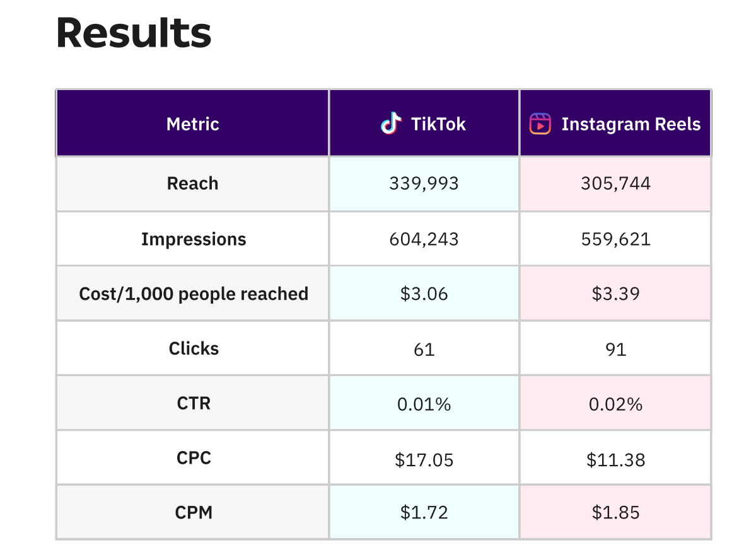Click TikTok reach value 339,993
This screenshot has width=756, height=555.
point(424,184)
